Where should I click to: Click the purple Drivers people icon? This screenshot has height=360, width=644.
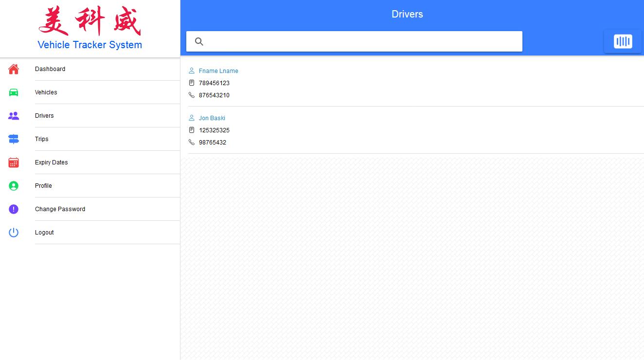[x=14, y=116]
